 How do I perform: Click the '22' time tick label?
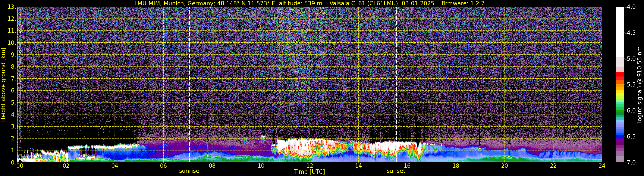coord(553,166)
